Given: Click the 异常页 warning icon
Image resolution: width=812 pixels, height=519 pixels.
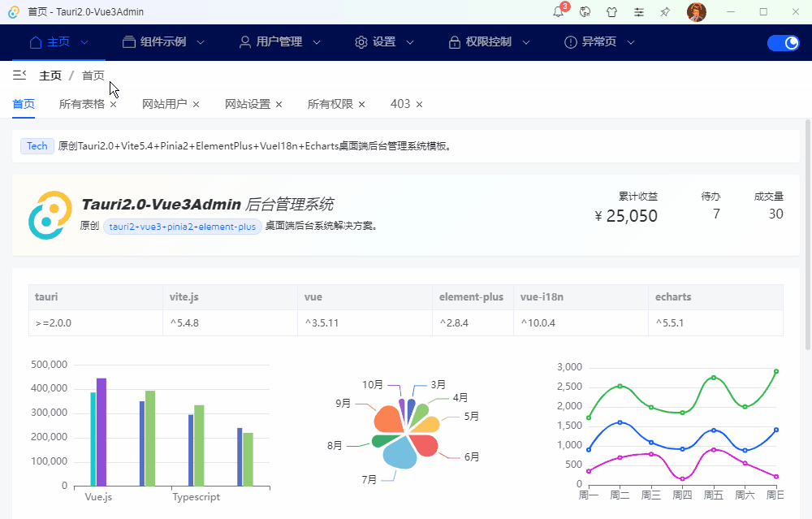Looking at the screenshot, I should pyautogui.click(x=570, y=42).
